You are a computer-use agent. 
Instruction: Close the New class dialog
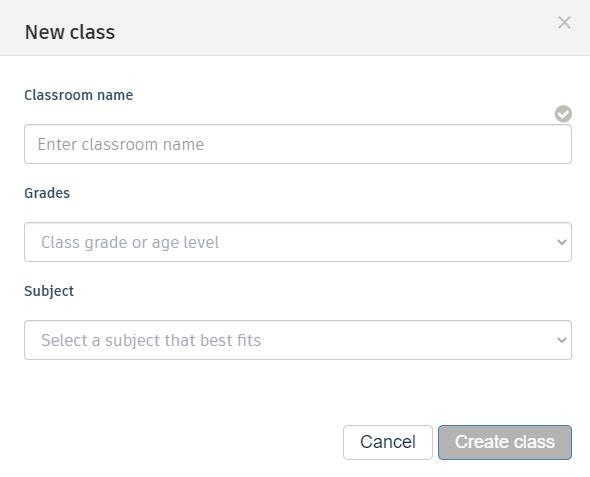(x=564, y=23)
